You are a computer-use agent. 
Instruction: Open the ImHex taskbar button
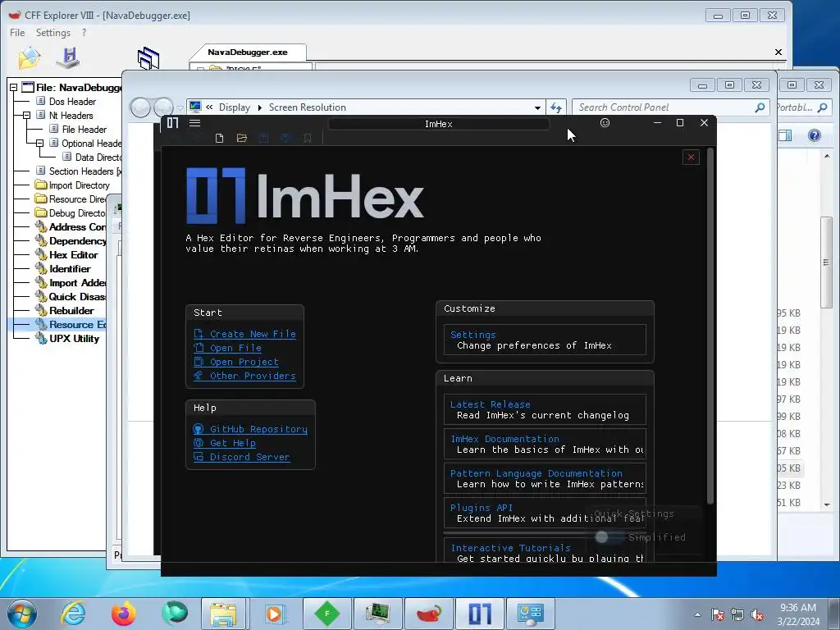coord(480,614)
